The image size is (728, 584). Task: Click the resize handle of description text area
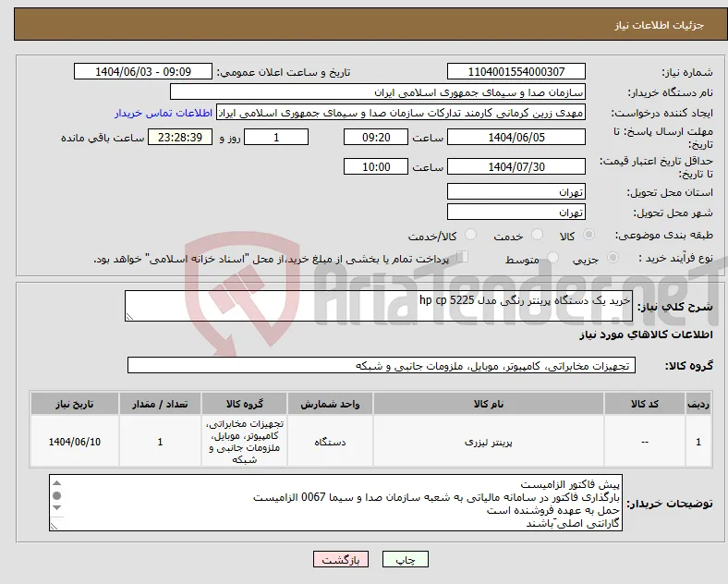(129, 317)
